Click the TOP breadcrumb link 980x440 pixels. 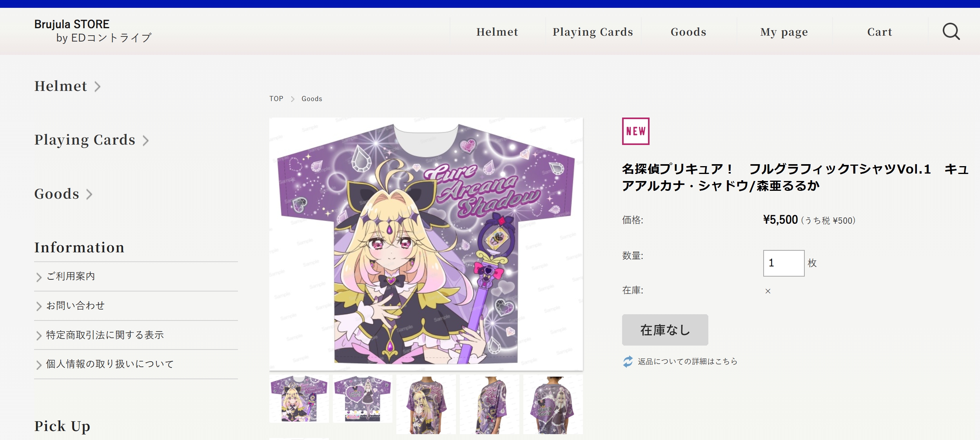tap(276, 99)
